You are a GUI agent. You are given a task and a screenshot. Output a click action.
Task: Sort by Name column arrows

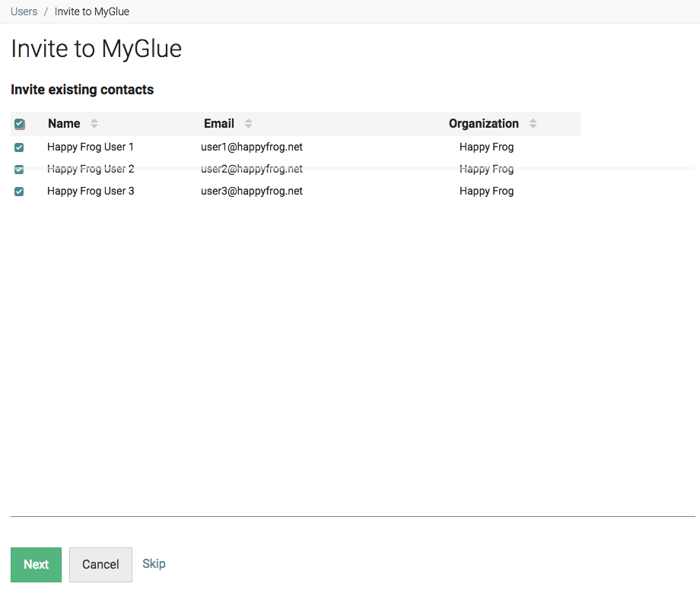click(x=94, y=124)
